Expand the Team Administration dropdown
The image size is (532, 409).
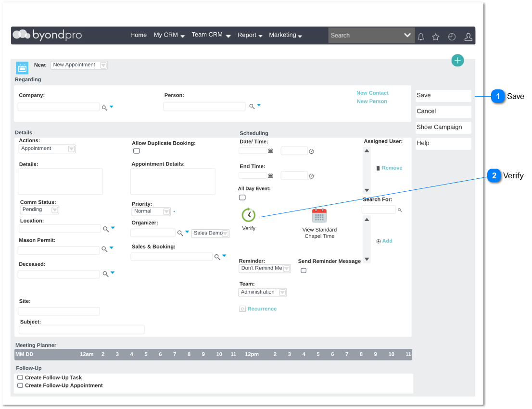[x=263, y=292]
